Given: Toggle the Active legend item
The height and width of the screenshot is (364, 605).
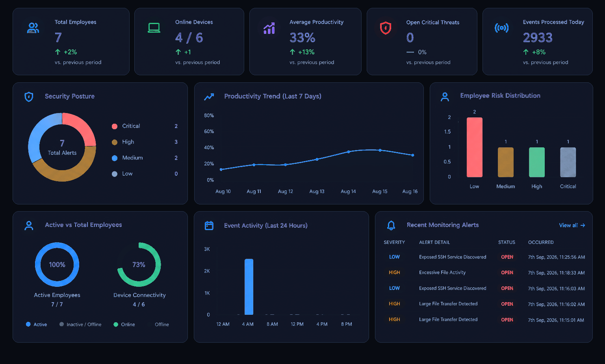Looking at the screenshot, I should coord(36,325).
